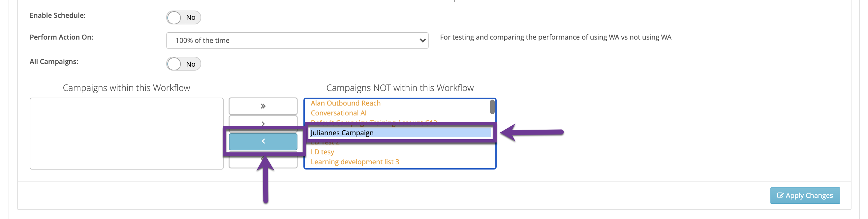Turn on the All Campaigns switch

(183, 64)
